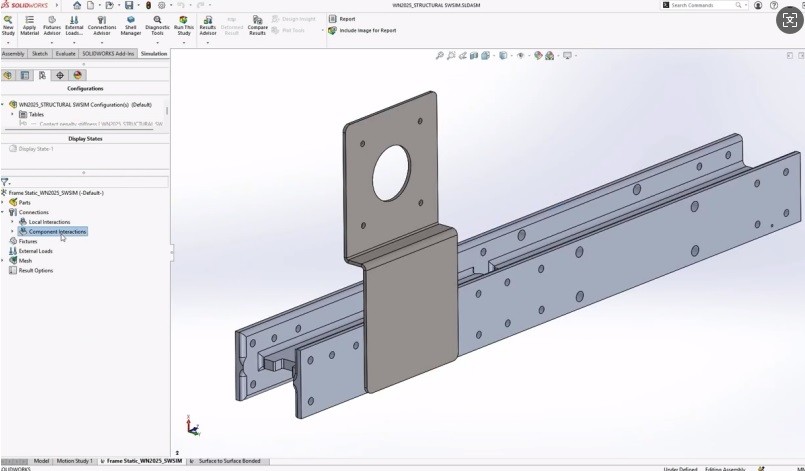Click the Home icon in title bar
Viewport: 805px width, 471px height.
coord(76,5)
